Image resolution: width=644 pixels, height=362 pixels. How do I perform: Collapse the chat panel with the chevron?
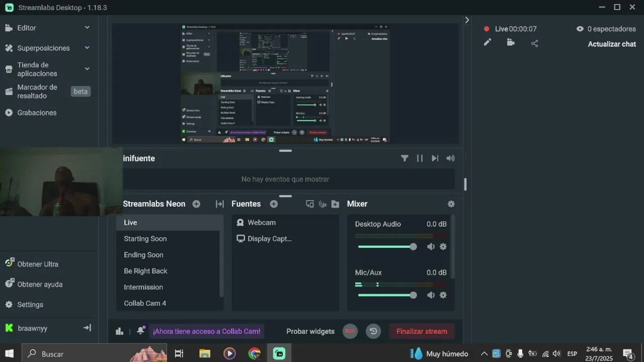coord(467,20)
